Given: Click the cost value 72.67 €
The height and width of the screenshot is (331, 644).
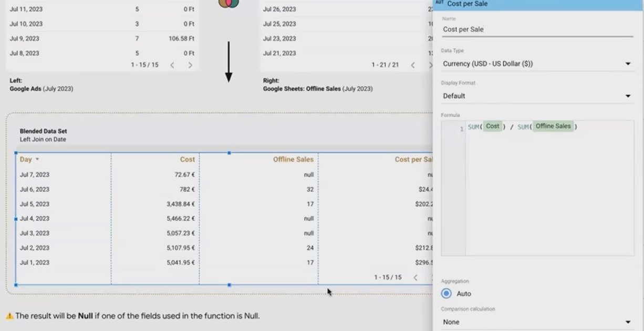Looking at the screenshot, I should click(x=184, y=175).
